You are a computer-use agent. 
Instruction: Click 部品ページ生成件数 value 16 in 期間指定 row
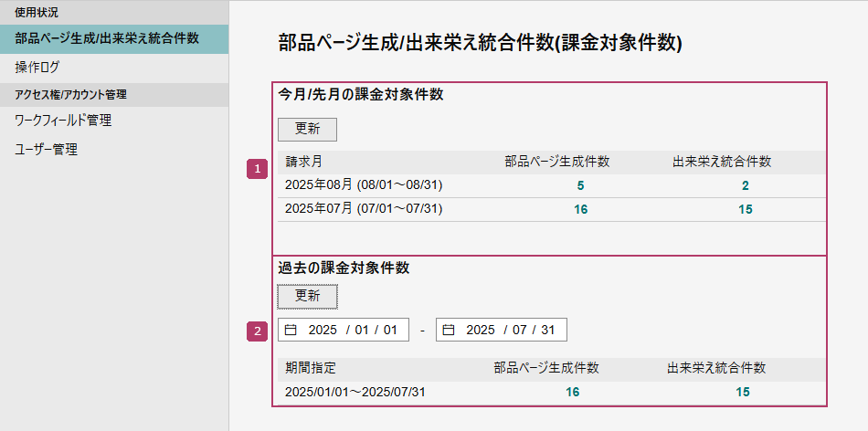coord(572,393)
